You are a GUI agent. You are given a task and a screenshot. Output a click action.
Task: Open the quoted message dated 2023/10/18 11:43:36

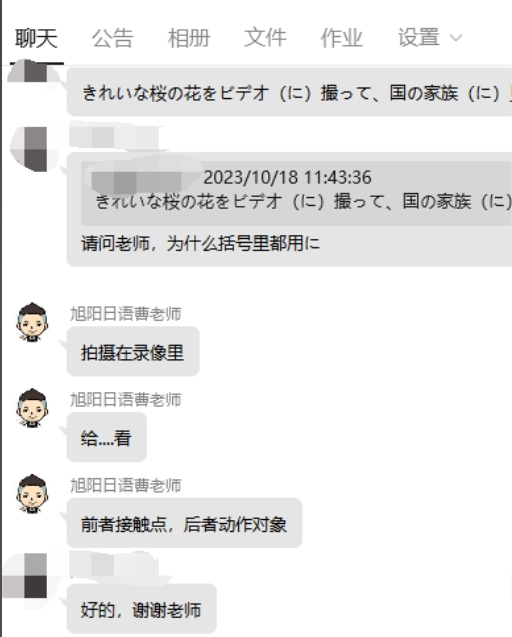click(296, 193)
